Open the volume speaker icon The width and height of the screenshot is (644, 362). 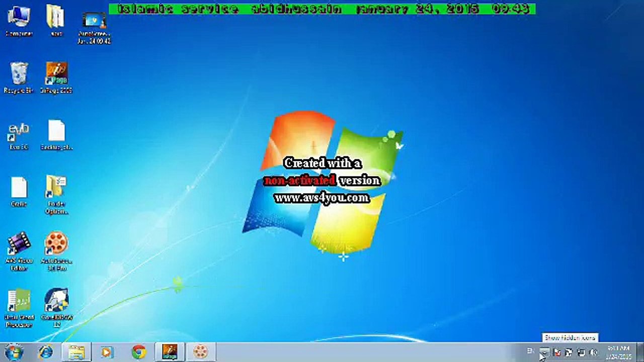[593, 352]
